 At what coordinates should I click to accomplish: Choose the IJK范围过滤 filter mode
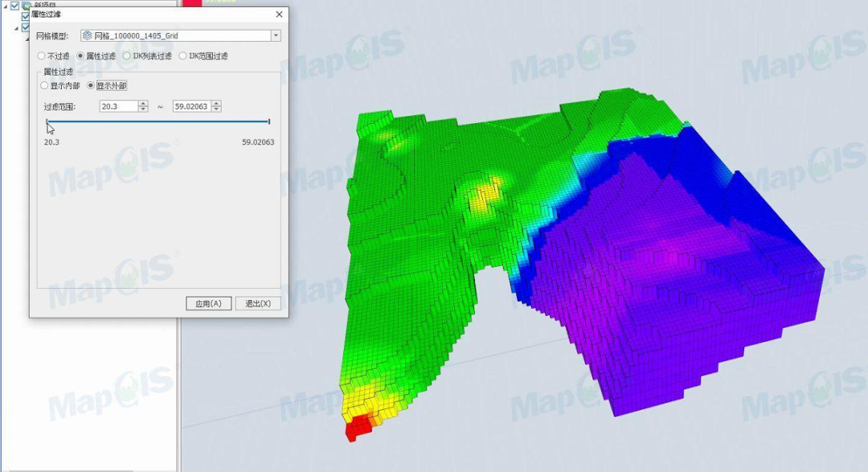pyautogui.click(x=182, y=56)
